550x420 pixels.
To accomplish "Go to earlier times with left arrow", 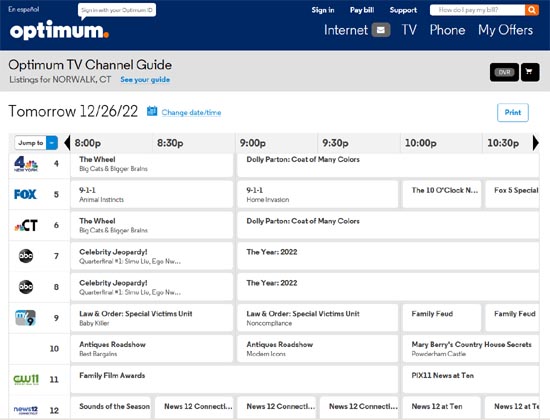I will [67, 143].
